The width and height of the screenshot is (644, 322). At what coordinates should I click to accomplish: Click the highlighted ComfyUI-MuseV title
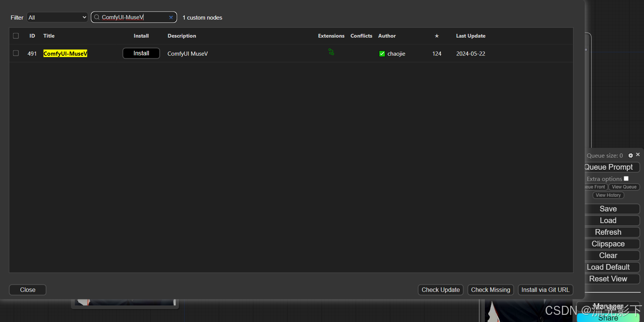[65, 53]
